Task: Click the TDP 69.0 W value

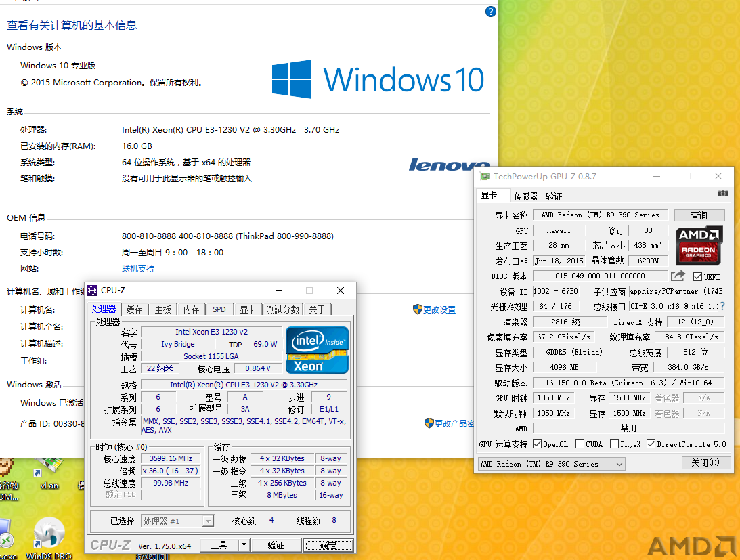Action: [x=265, y=344]
